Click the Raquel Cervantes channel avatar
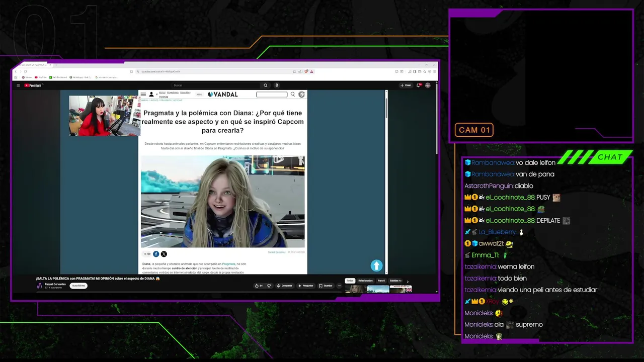Screen dimensions: 644x362 [x=40, y=286]
